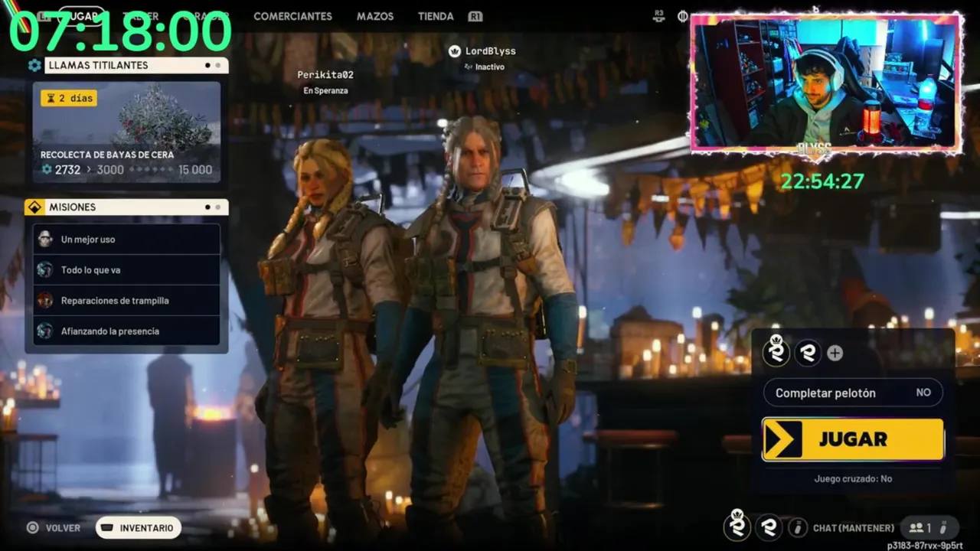Select first page dot of LLAMAS TITILANTES
980x551 pixels.
pos(207,66)
